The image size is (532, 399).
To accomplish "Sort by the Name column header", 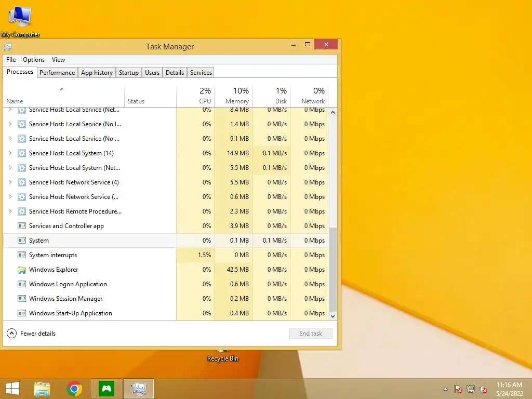I will 63,96.
